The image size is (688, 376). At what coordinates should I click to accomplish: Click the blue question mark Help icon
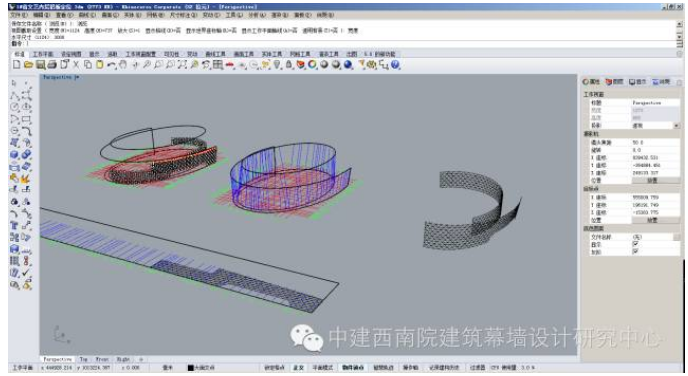coord(395,64)
